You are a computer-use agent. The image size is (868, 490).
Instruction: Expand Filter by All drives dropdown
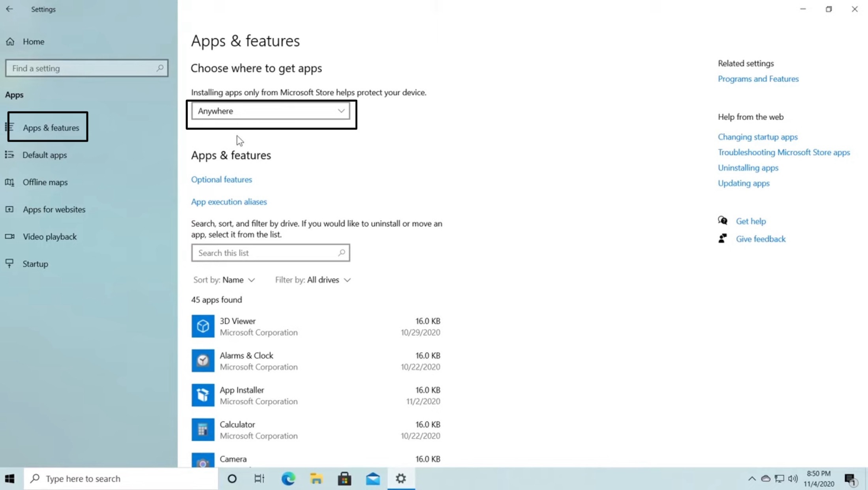[x=313, y=280]
